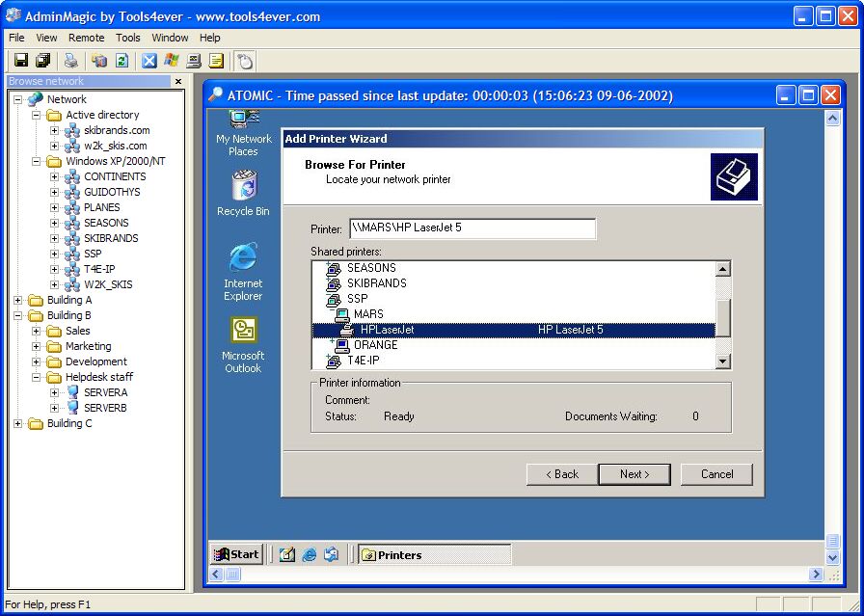Collapse the Windows XP/2000/NT folder
This screenshot has width=864, height=616.
coord(37,161)
